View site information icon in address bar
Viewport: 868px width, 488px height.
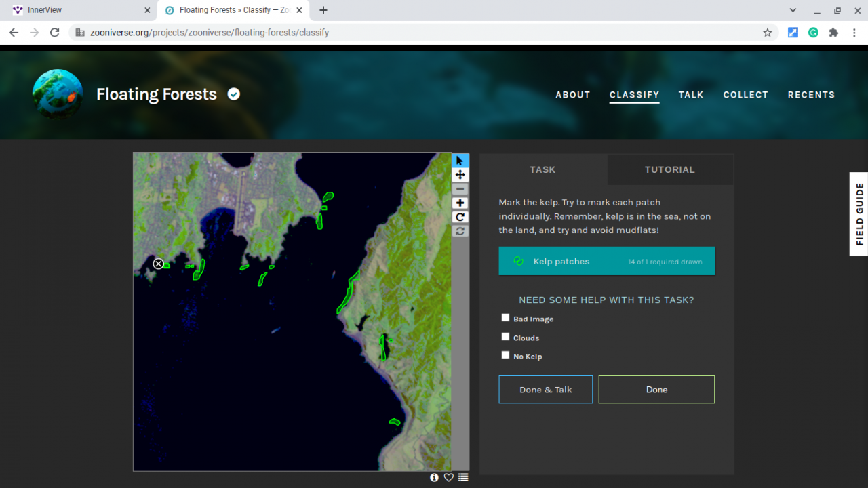(x=79, y=33)
